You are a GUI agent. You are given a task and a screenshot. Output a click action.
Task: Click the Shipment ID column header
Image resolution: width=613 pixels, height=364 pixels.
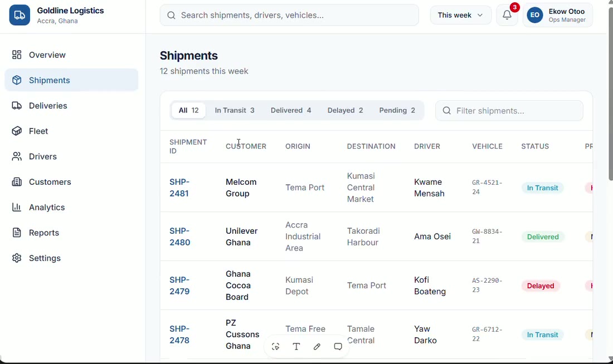tap(188, 146)
